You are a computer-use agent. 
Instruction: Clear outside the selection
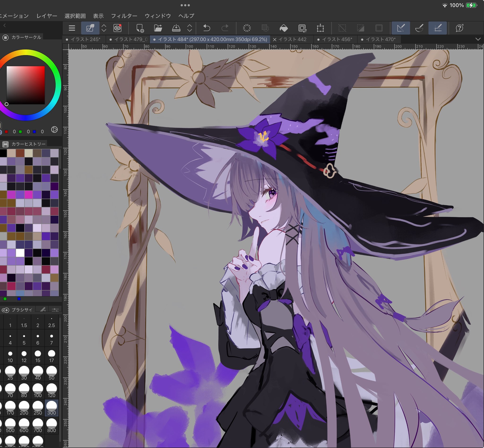(x=265, y=28)
